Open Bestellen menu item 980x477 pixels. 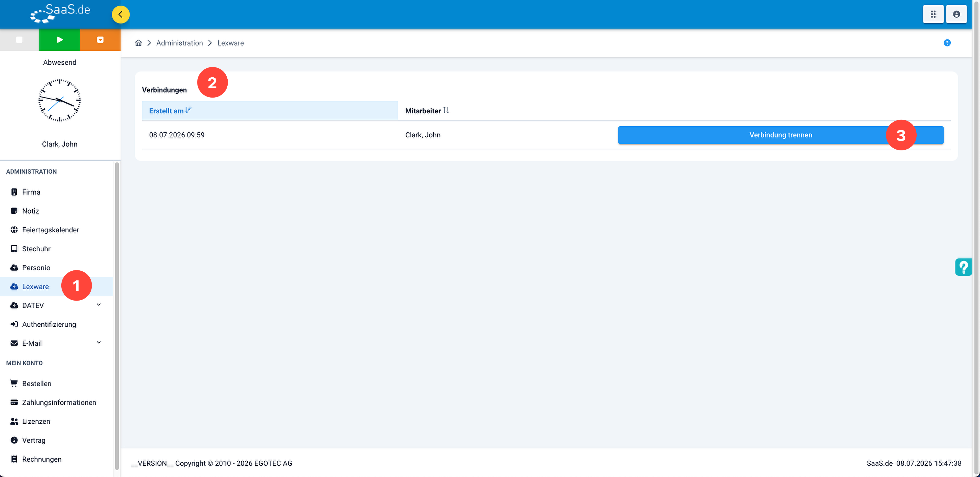tap(56, 384)
